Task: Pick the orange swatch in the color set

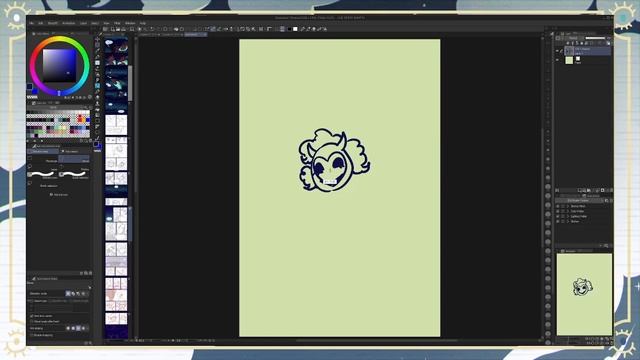Action: pyautogui.click(x=84, y=119)
